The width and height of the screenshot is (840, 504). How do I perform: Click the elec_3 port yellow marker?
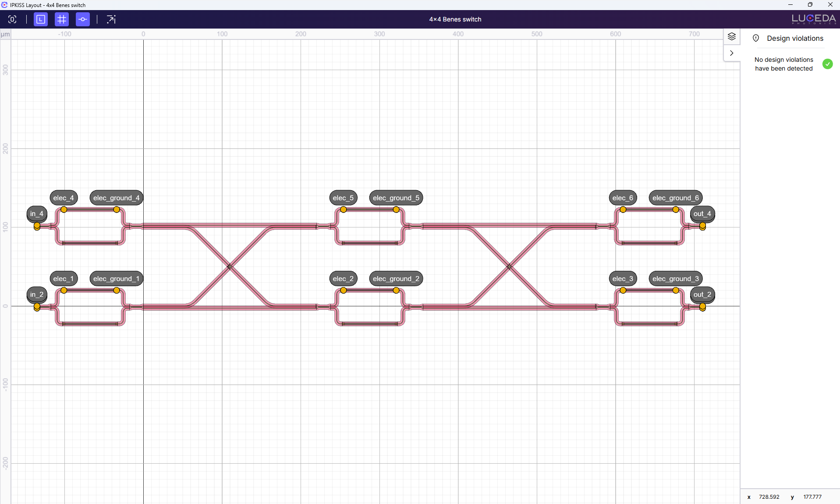click(623, 290)
